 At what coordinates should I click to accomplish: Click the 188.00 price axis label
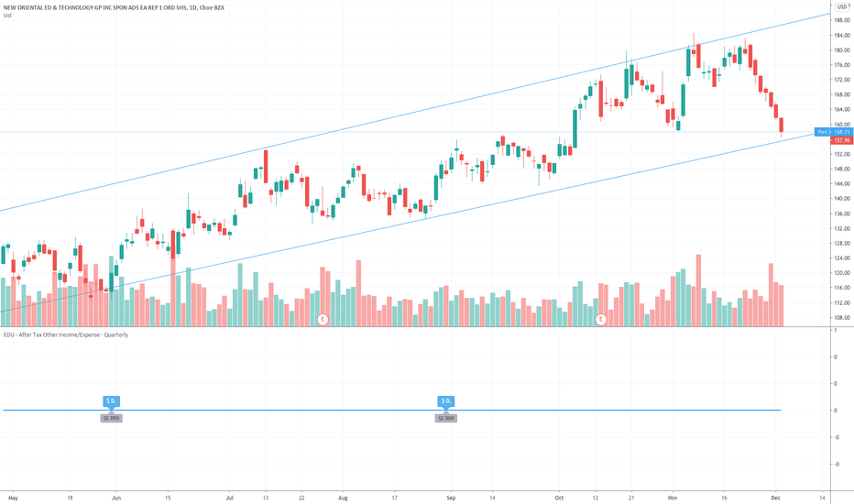tap(842, 20)
